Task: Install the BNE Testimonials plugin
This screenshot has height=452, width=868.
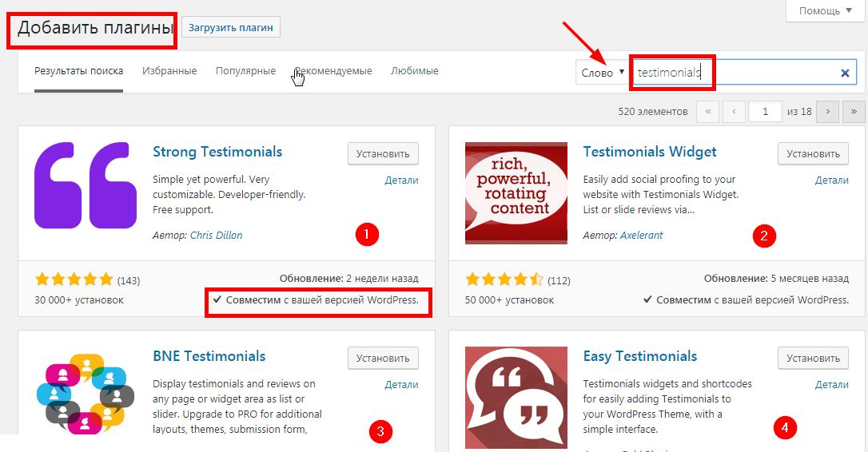Action: coord(383,358)
